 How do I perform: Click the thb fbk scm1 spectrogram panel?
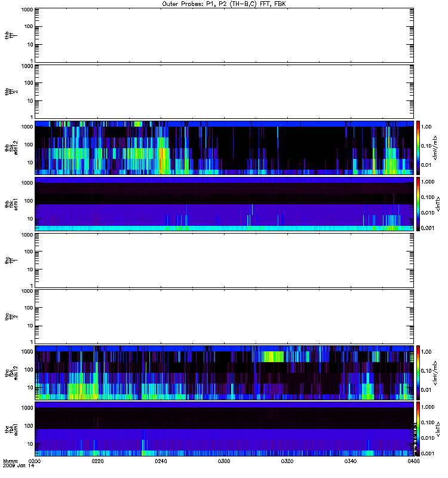[225, 204]
